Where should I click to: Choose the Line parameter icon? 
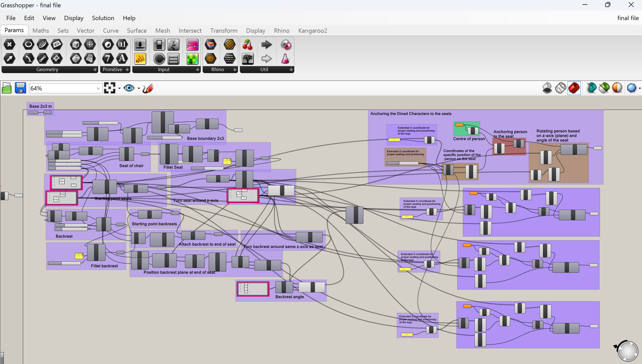pos(42,59)
